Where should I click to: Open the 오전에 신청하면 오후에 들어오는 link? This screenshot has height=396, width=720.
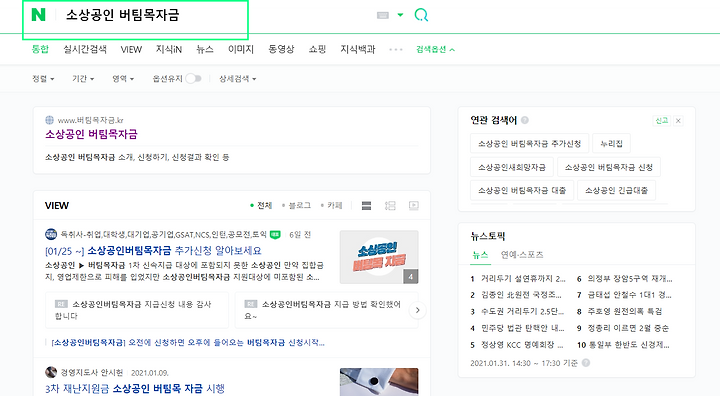click(188, 343)
